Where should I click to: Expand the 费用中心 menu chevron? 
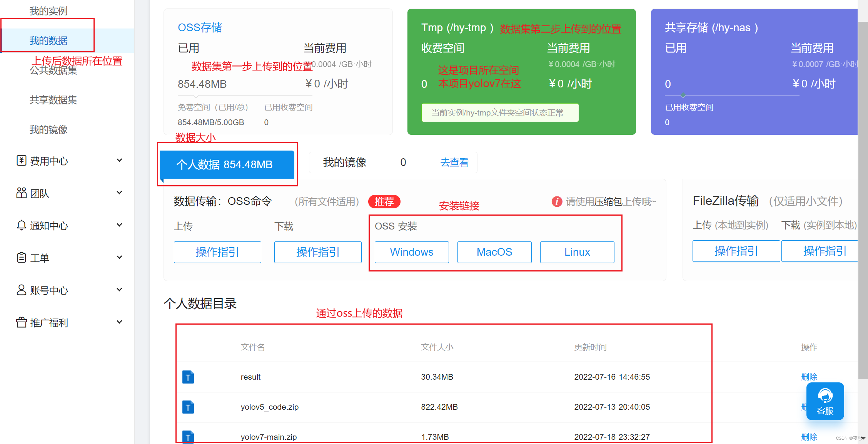click(120, 160)
